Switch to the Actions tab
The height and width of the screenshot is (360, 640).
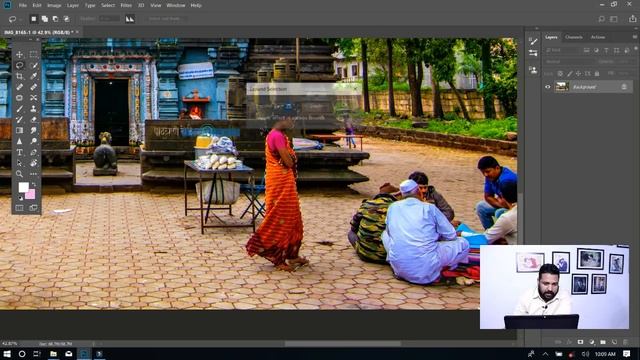pos(598,37)
